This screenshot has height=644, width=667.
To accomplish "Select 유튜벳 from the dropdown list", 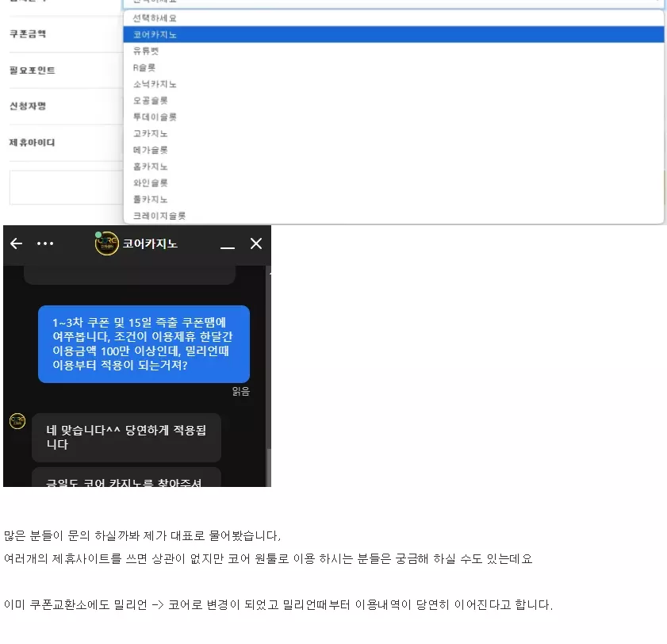I will pos(393,51).
